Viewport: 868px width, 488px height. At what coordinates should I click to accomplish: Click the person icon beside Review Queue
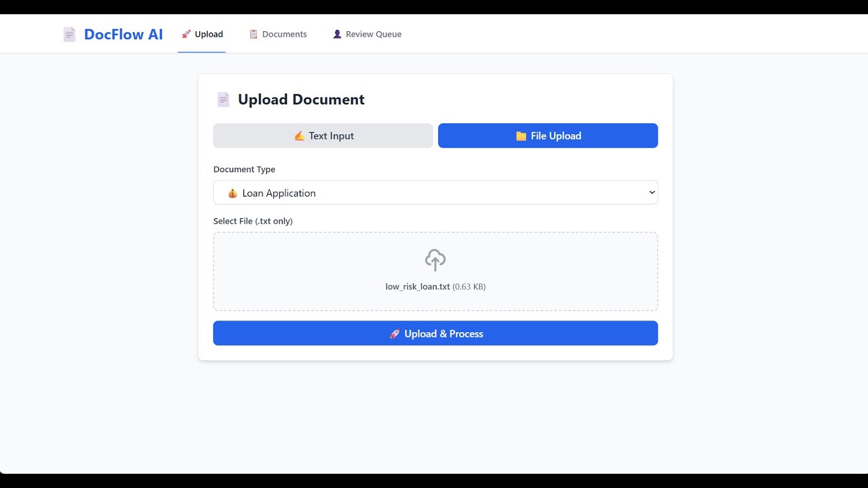coord(337,34)
